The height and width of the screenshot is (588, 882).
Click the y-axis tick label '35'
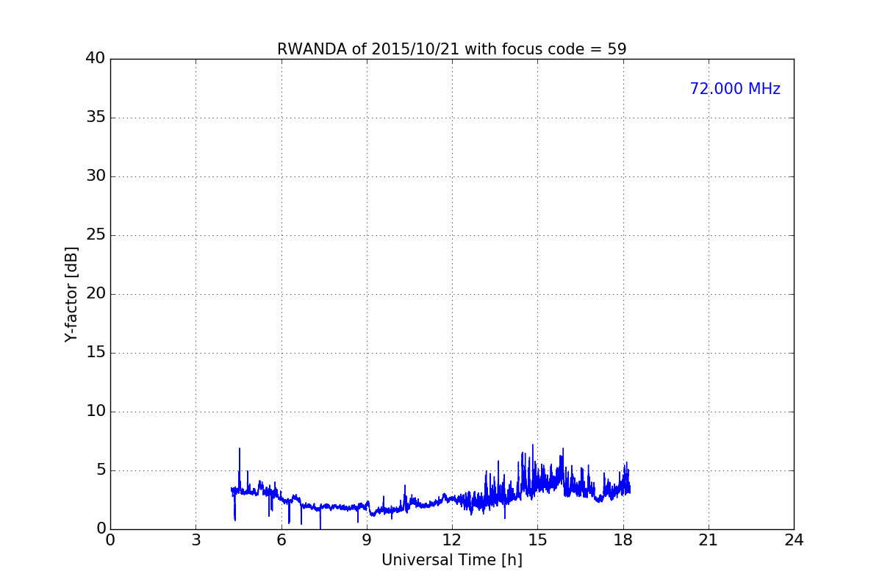(x=96, y=118)
